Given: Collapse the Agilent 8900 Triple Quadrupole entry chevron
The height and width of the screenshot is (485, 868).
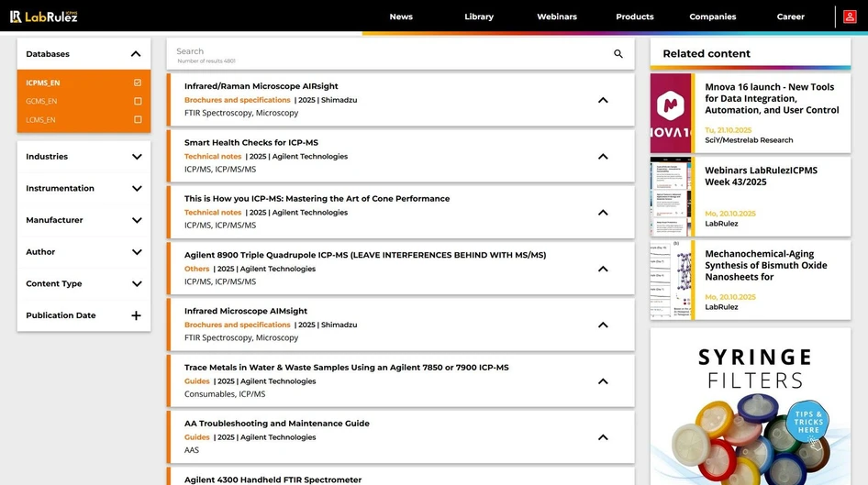Looking at the screenshot, I should click(x=603, y=269).
